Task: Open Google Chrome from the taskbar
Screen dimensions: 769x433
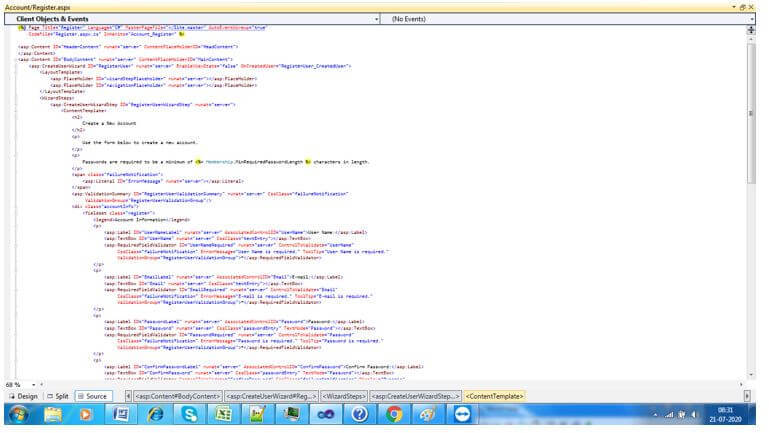Action: click(x=394, y=415)
